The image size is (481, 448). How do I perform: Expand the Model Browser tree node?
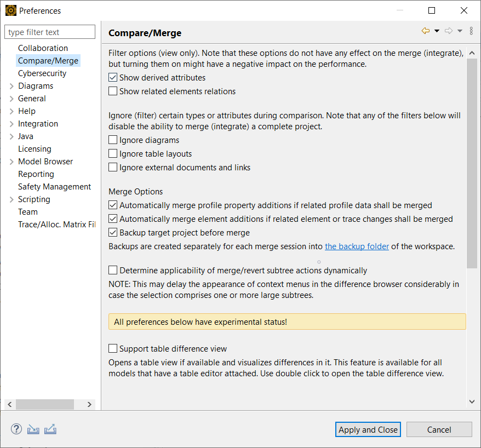click(12, 162)
